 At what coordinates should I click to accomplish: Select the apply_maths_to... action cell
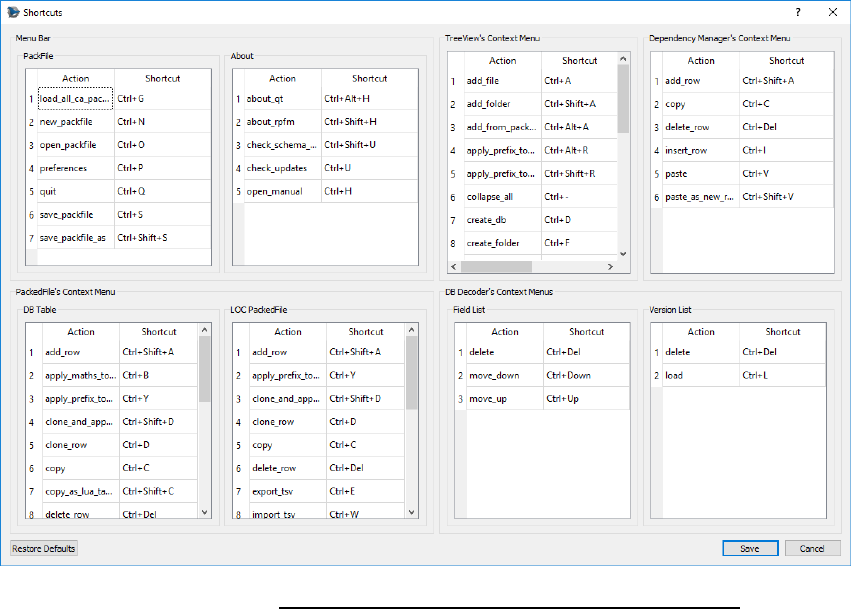click(x=81, y=375)
